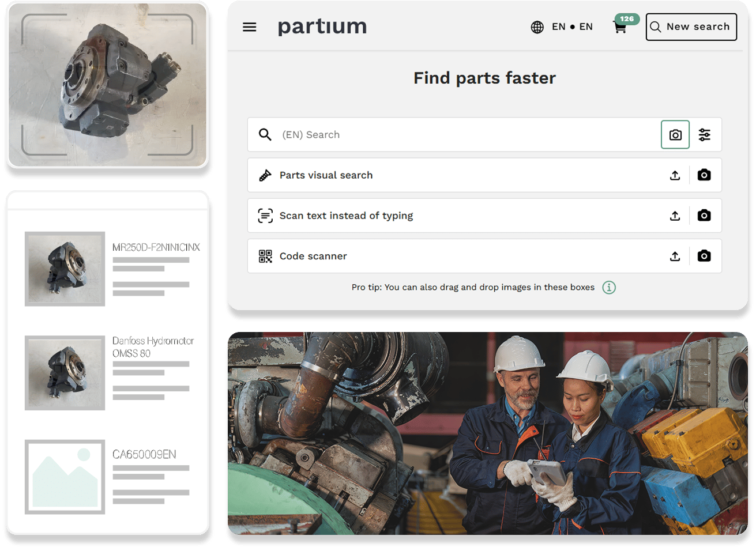Image resolution: width=756 pixels, height=547 pixels.
Task: Open camera for Code scanner
Action: click(x=704, y=256)
